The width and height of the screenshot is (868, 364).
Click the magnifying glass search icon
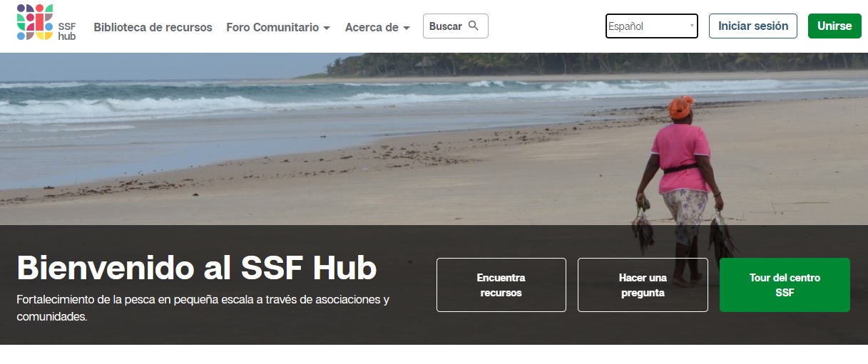point(474,26)
